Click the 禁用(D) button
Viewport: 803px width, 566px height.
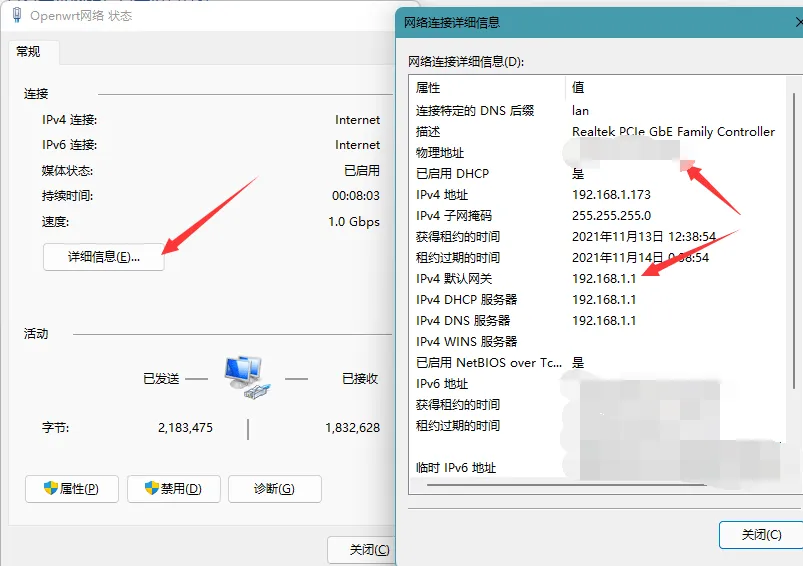(x=174, y=489)
